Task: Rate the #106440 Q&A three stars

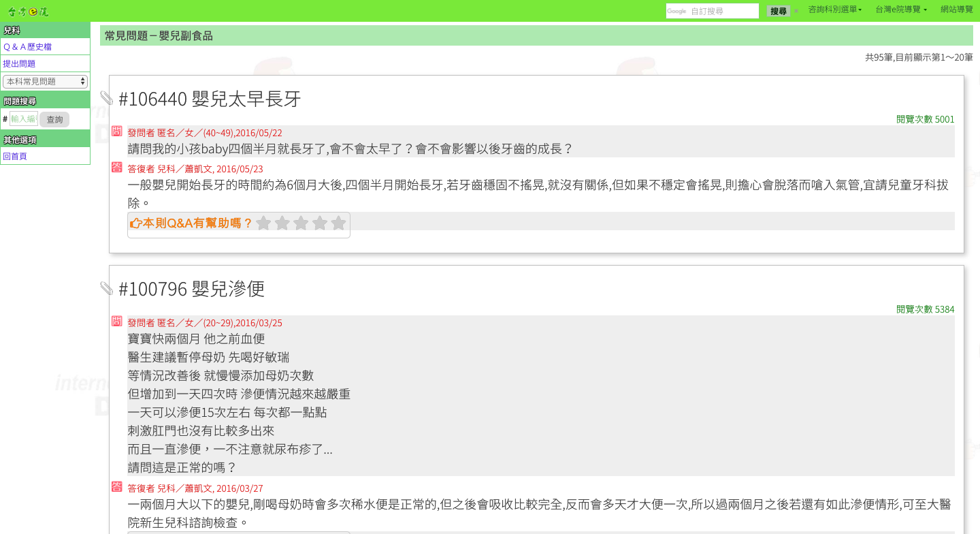Action: tap(301, 223)
